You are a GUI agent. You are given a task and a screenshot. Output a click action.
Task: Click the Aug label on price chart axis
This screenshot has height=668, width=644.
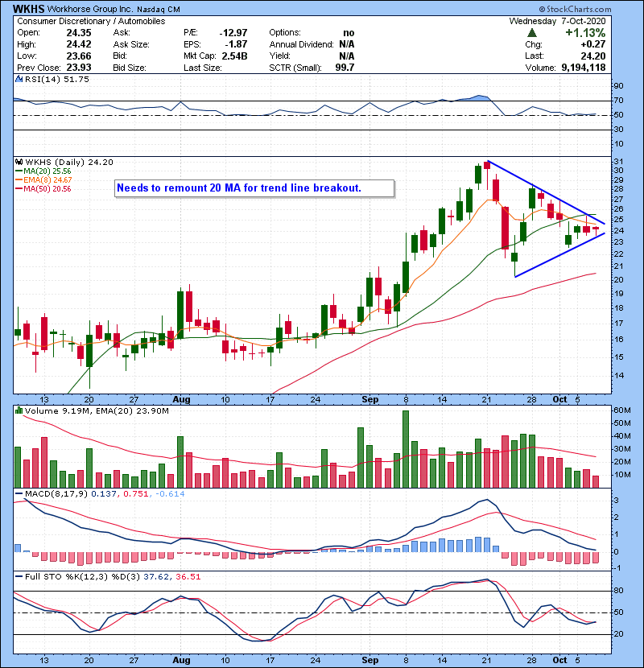click(181, 400)
